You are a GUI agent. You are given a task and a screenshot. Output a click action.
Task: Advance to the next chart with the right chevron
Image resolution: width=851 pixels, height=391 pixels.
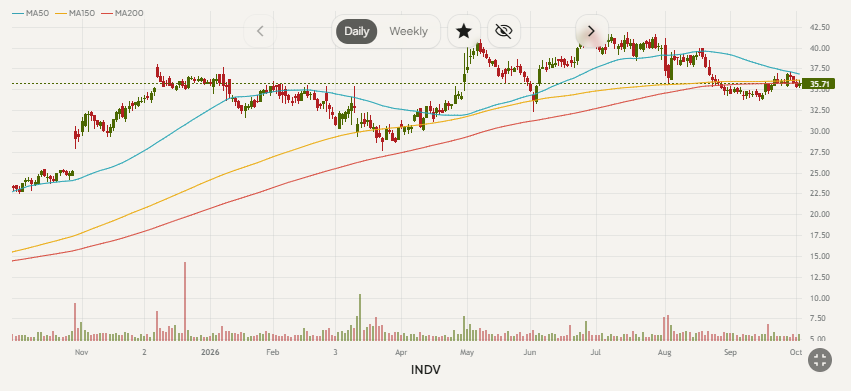click(592, 31)
